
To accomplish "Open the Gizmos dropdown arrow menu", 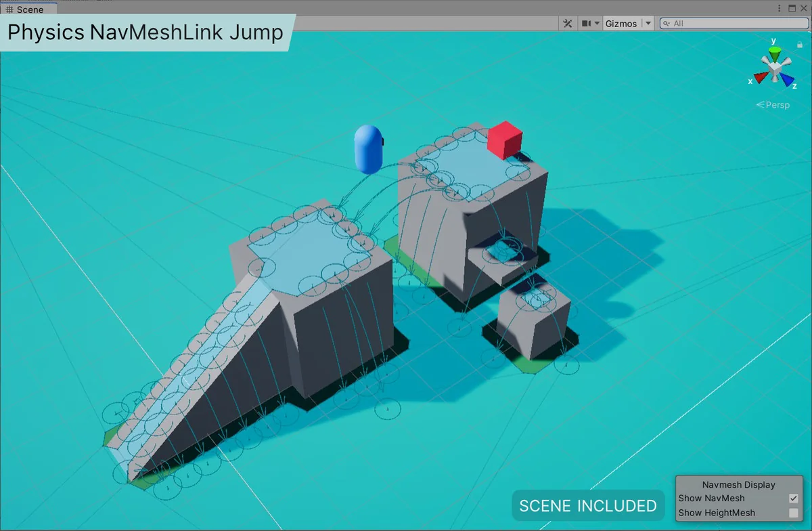I will [647, 23].
